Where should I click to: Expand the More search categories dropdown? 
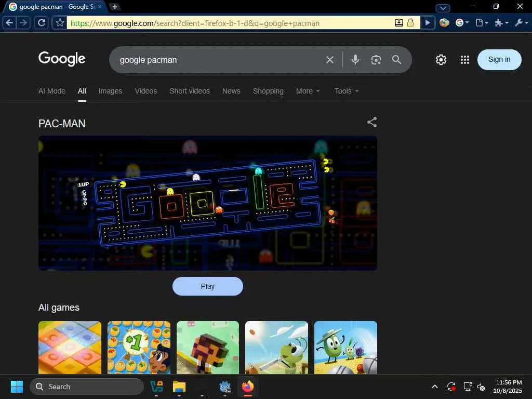click(x=308, y=91)
